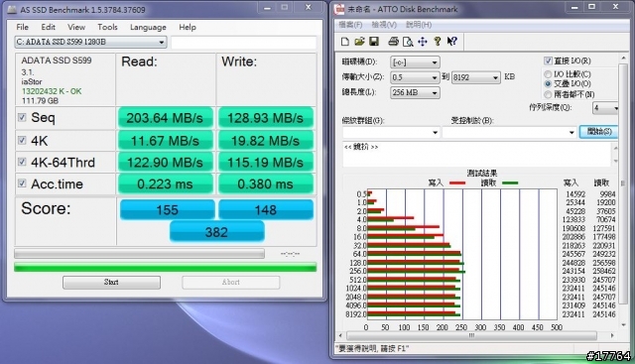Click the Open folder icon in ATTO toolbar
635x364 pixels.
(359, 42)
